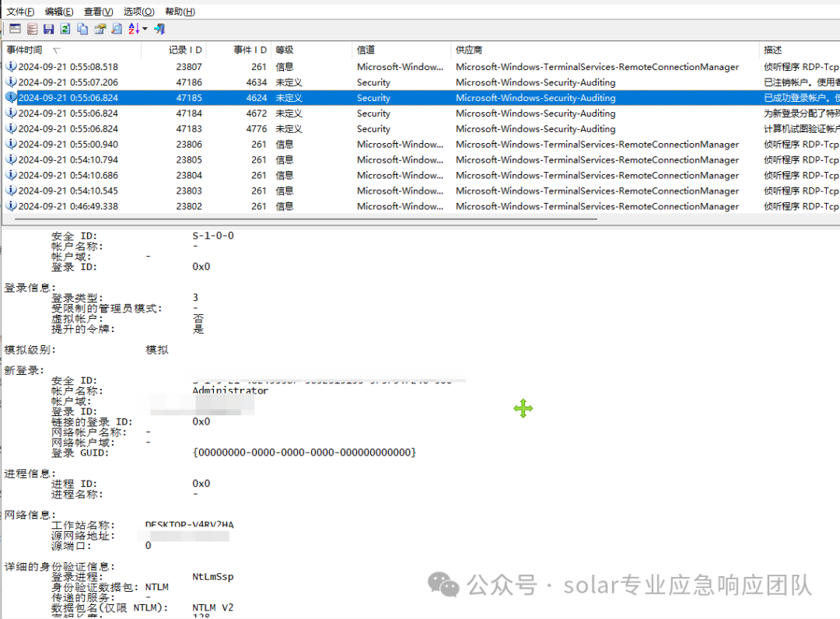This screenshot has height=619, width=840.
Task: Open the 文件(F) menu
Action: pos(20,12)
